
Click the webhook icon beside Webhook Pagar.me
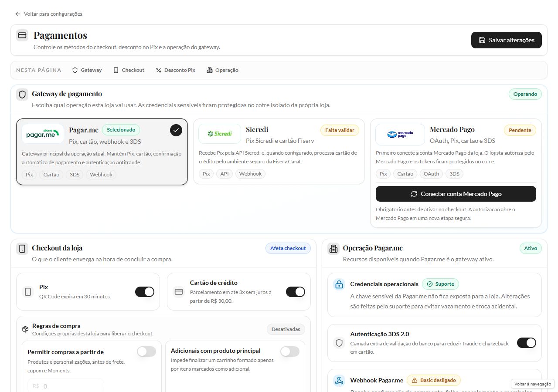339,380
